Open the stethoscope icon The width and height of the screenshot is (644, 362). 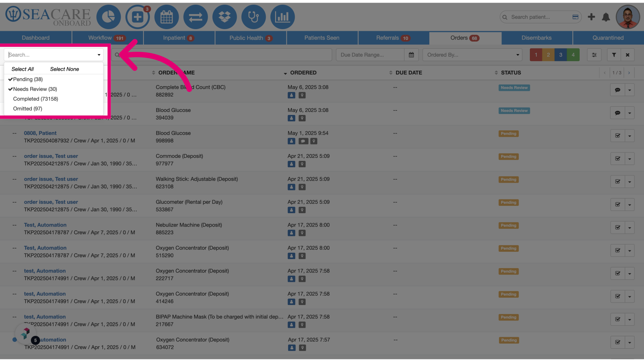[254, 17]
